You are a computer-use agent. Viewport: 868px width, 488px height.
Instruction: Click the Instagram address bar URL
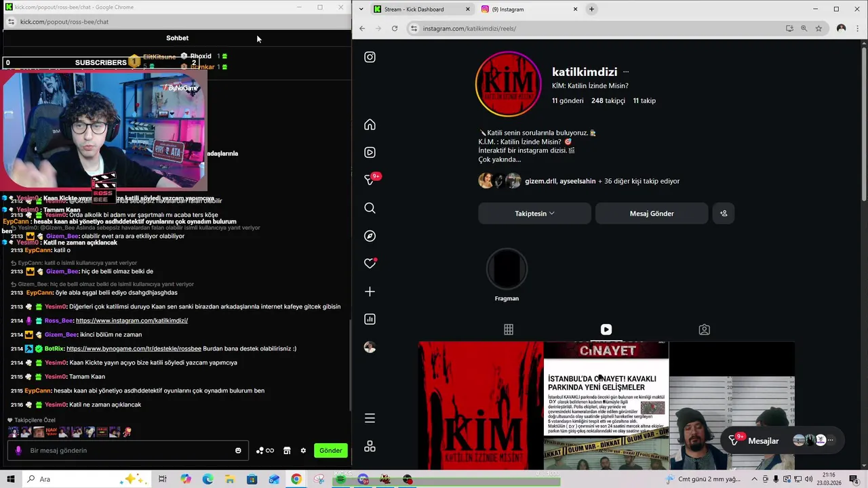coord(469,28)
